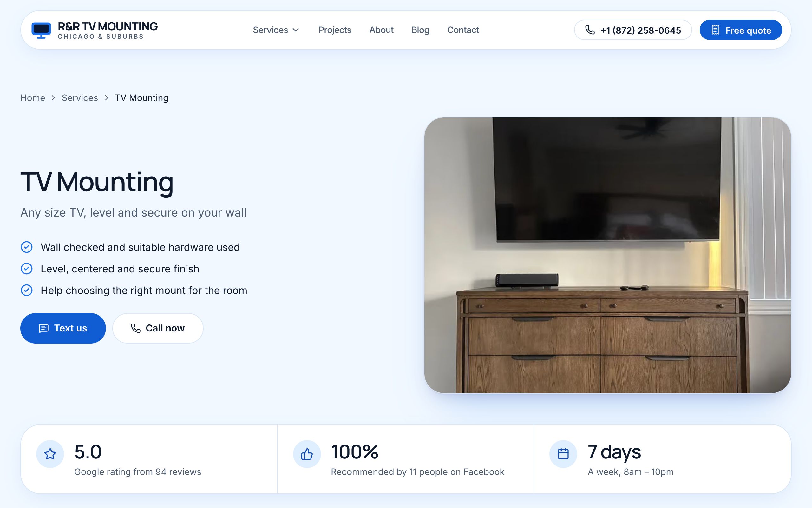The height and width of the screenshot is (508, 812).
Task: Click the 5.0 rating value
Action: click(88, 451)
